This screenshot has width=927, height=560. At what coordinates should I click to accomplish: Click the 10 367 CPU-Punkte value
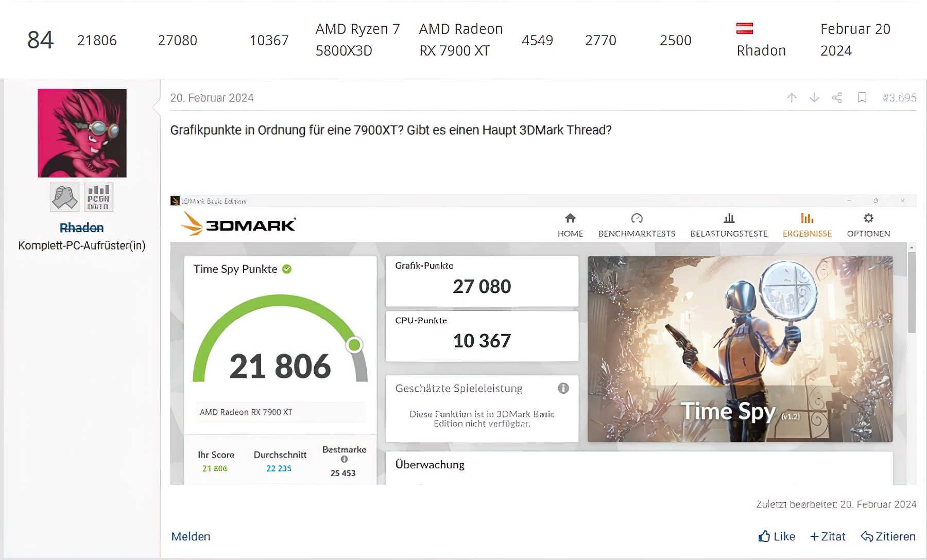click(482, 341)
